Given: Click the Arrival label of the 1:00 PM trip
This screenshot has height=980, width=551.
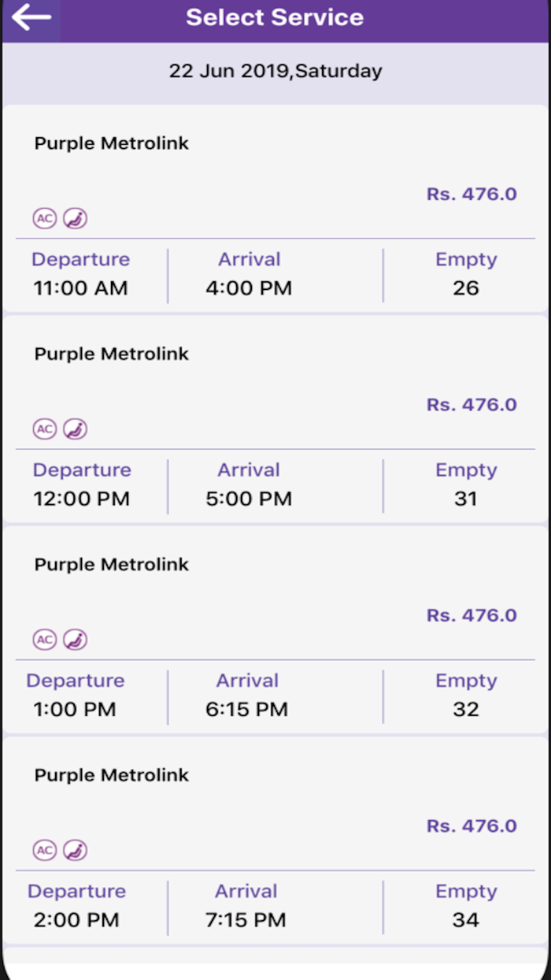Looking at the screenshot, I should click(x=248, y=681).
